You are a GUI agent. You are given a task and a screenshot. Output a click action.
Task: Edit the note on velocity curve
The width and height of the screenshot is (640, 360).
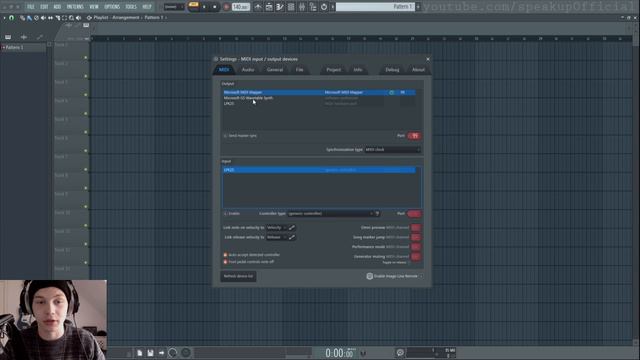[x=292, y=228]
